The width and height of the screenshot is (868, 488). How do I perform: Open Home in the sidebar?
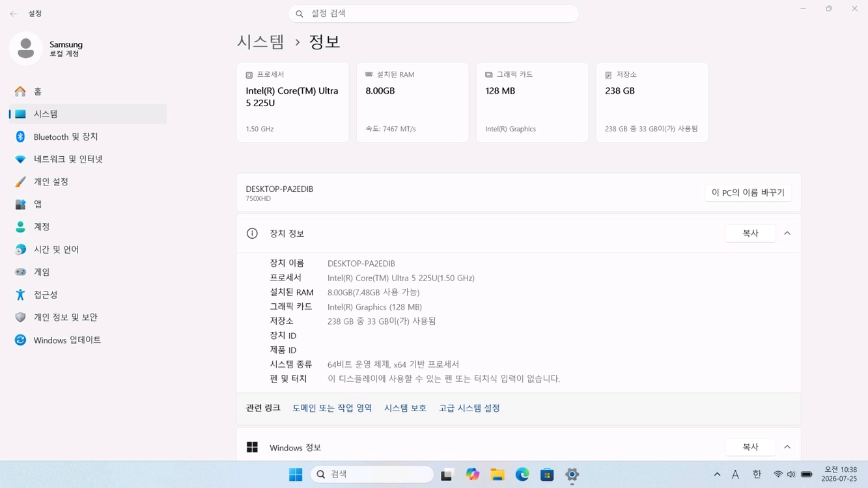(x=88, y=92)
